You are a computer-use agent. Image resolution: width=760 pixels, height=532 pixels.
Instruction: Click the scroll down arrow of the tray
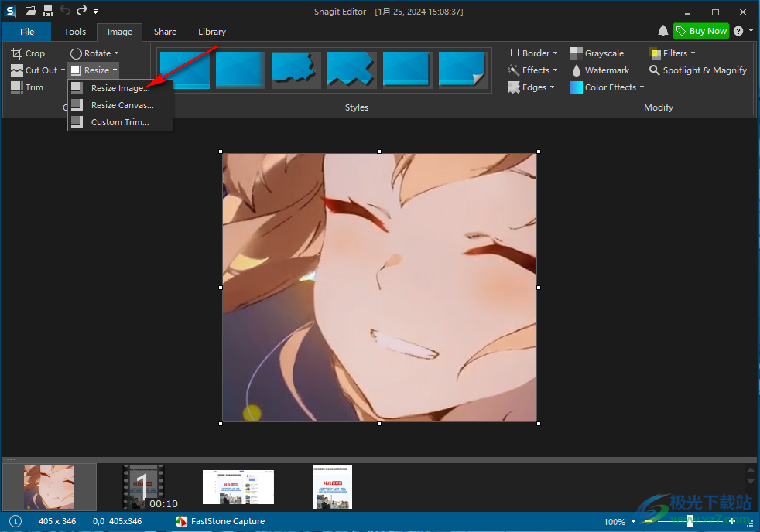751,481
